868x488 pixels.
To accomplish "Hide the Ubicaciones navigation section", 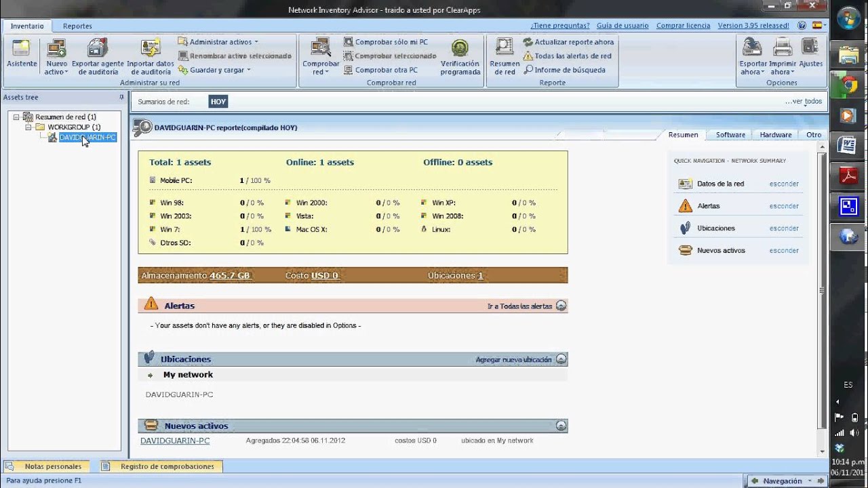I will click(x=784, y=228).
